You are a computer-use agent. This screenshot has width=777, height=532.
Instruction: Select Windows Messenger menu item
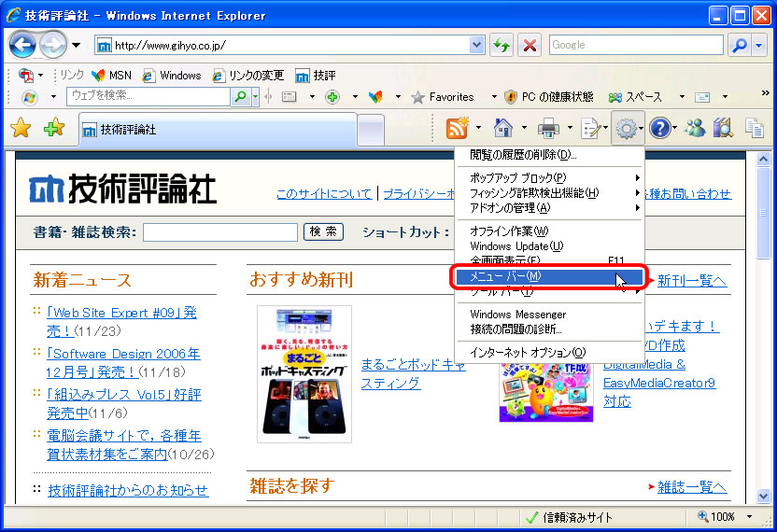(549, 314)
